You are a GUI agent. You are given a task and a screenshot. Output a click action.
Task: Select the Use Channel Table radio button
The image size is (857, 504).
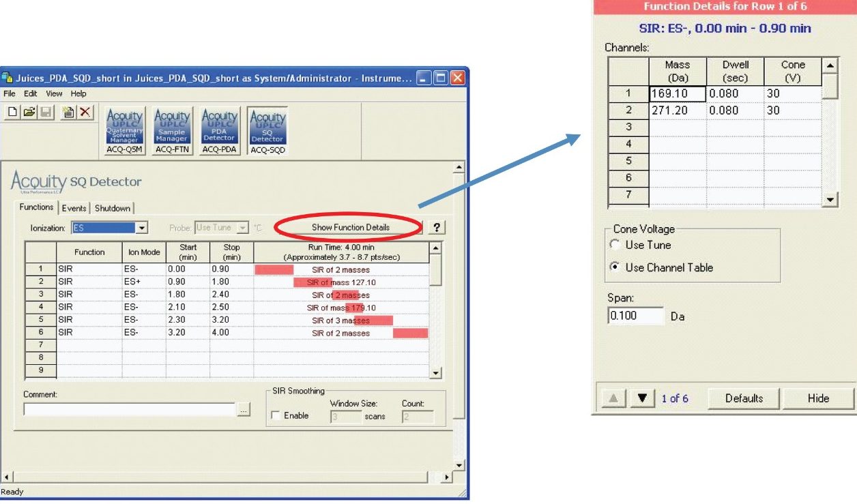[615, 267]
